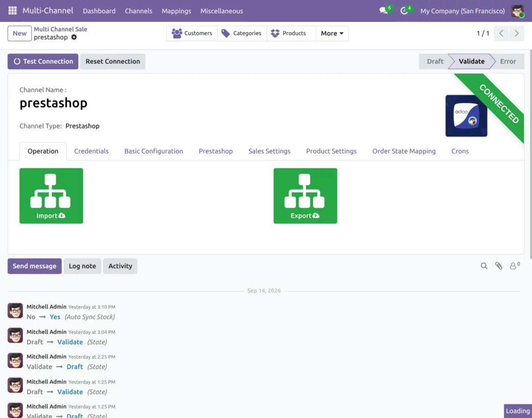
Task: Click the followers person icon
Action: pyautogui.click(x=515, y=266)
